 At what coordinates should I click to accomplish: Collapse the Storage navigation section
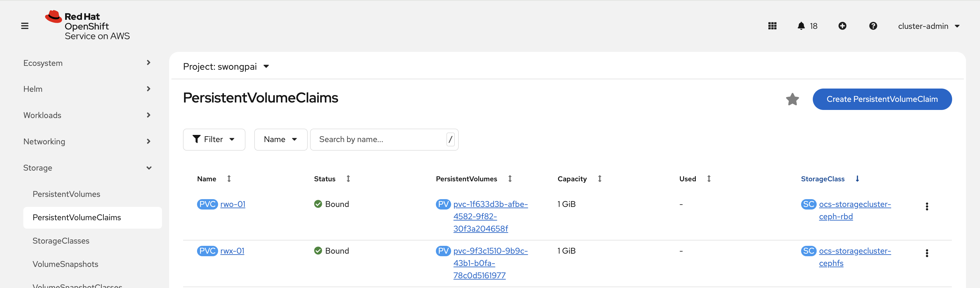(87, 168)
